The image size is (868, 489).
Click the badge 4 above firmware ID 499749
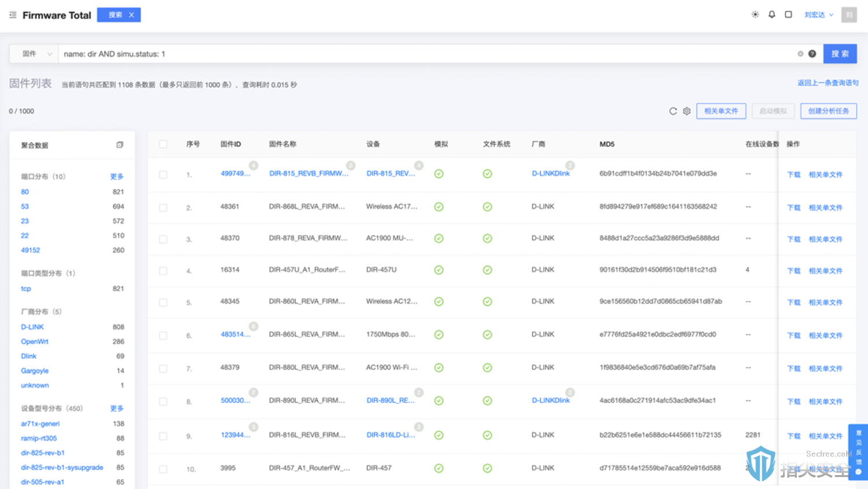[253, 166]
